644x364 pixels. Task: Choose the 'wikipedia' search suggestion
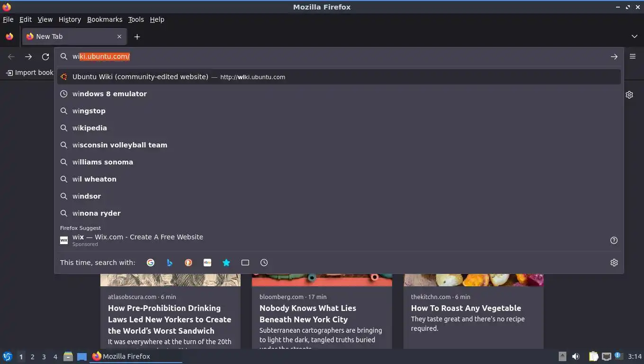click(x=339, y=128)
